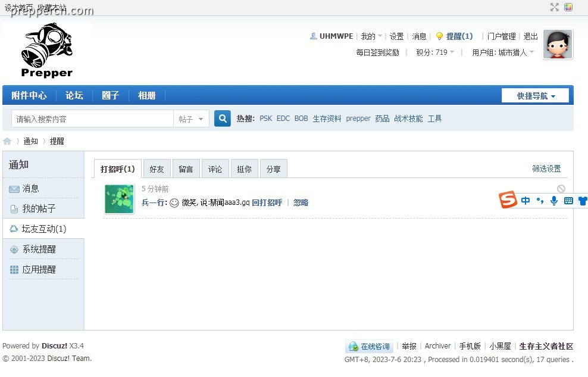
Task: Click the search input field
Action: click(x=92, y=119)
